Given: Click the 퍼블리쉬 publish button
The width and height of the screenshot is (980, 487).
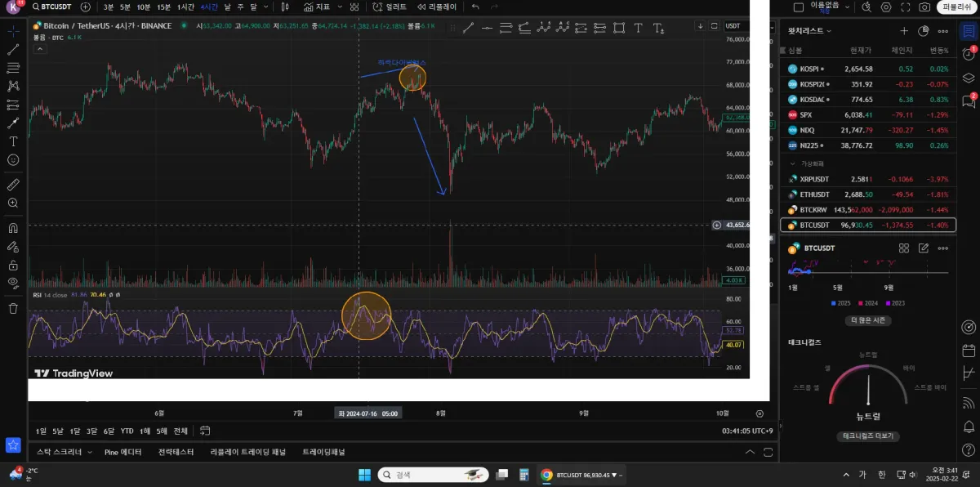Looking at the screenshot, I should point(955,7).
